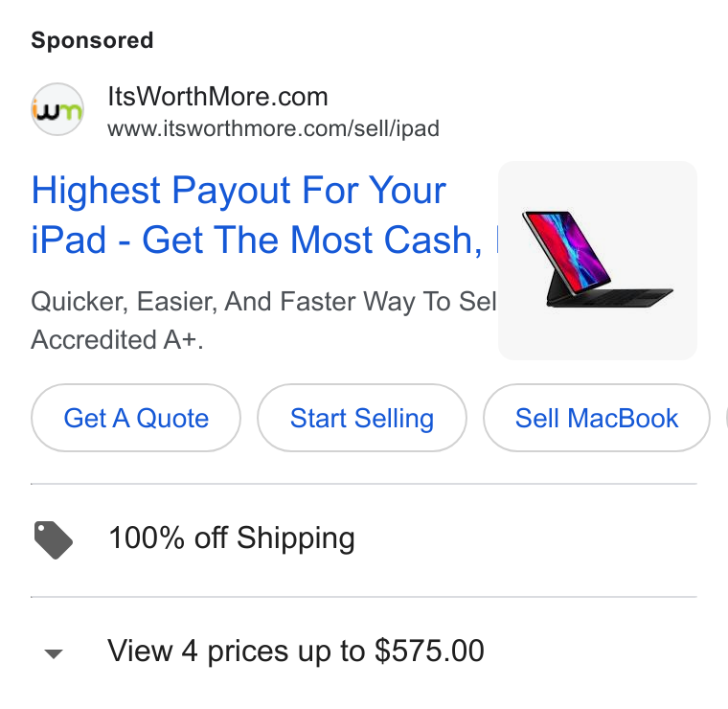The height and width of the screenshot is (709, 728).
Task: Click the $575.00 price amount
Action: tap(429, 651)
